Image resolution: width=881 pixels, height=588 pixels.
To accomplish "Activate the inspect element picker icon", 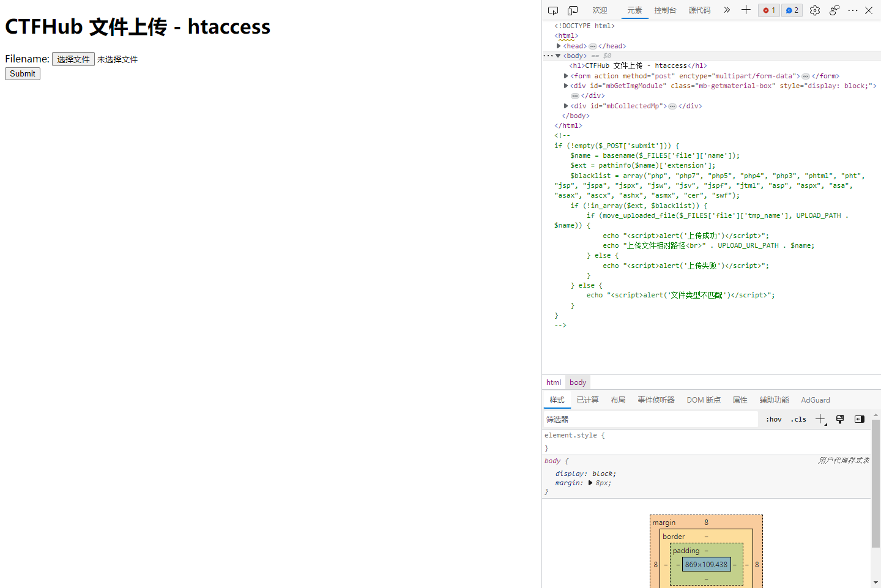I will click(553, 10).
